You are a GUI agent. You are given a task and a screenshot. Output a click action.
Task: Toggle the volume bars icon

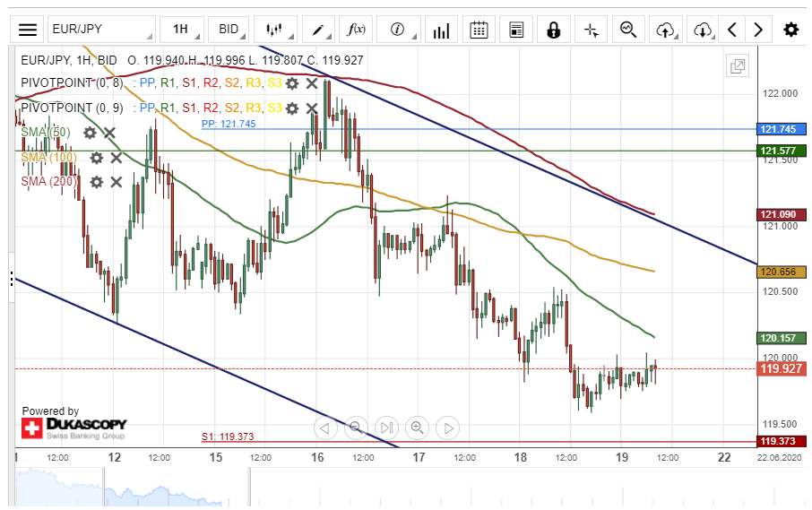(441, 30)
